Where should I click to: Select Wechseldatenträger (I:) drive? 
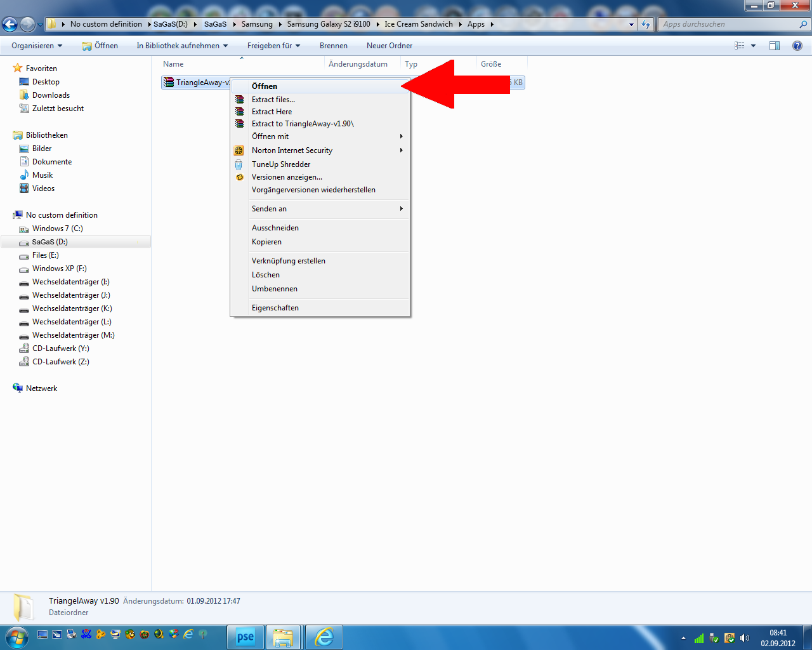point(70,282)
